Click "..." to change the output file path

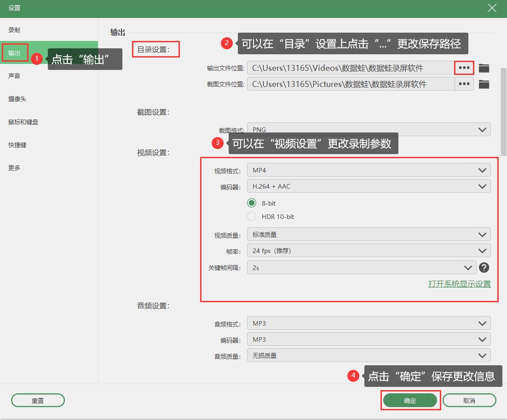pyautogui.click(x=465, y=68)
